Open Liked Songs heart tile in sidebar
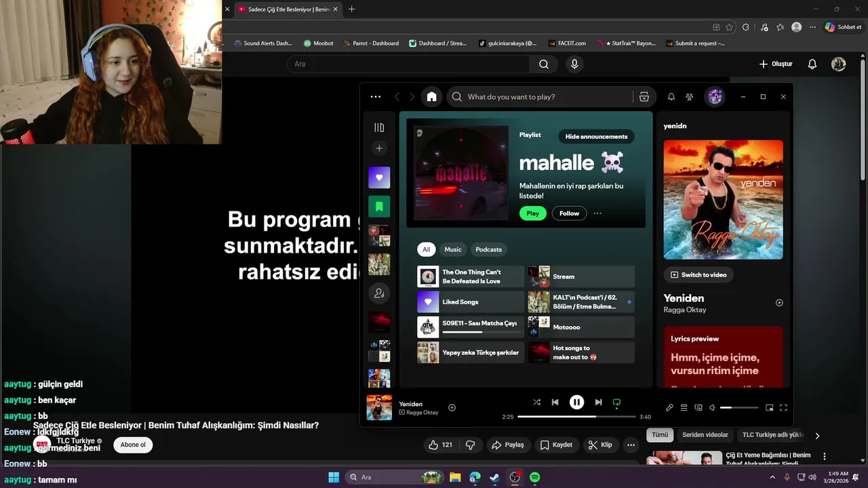 click(x=379, y=178)
